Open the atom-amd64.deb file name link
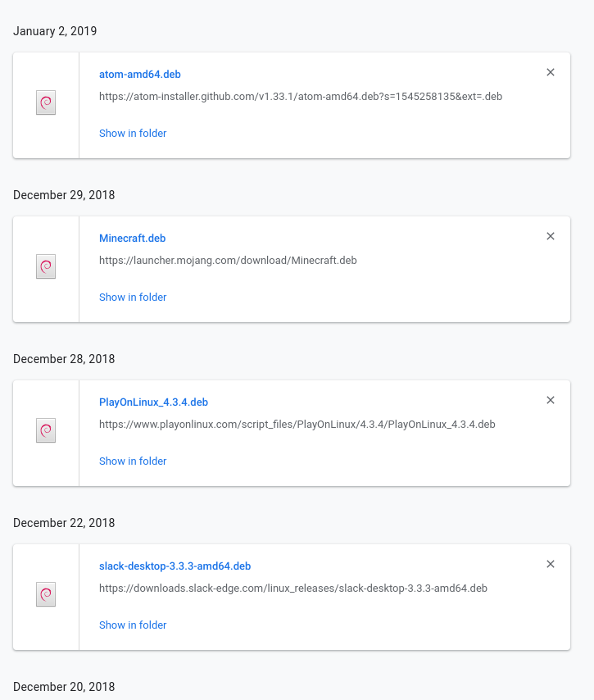 (x=140, y=75)
